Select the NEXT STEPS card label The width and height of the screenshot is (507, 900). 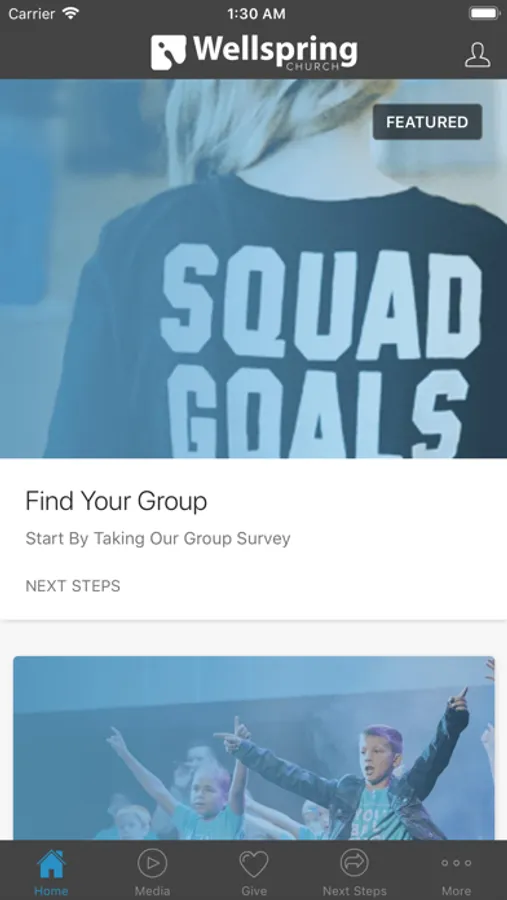(73, 586)
